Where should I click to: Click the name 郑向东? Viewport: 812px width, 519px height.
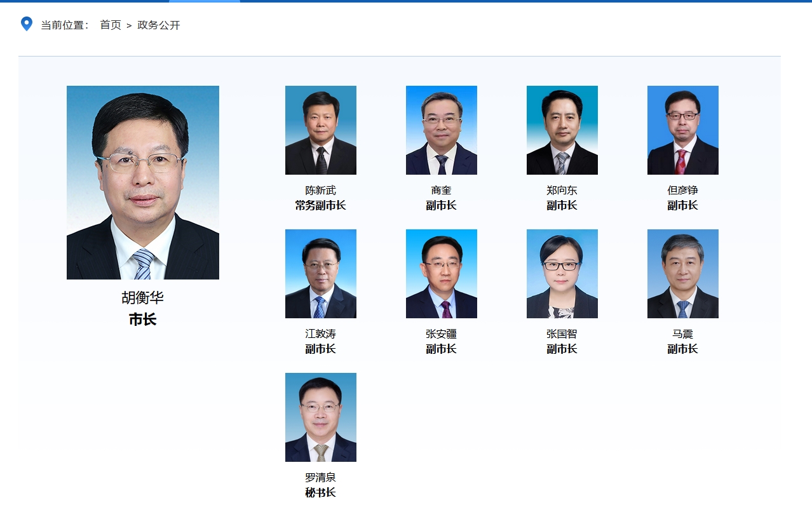(562, 190)
